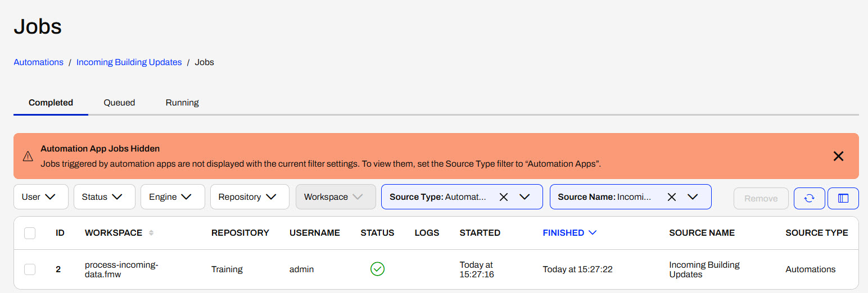Viewport: 868px width, 293px height.
Task: Open the column customization icon button
Action: [843, 198]
